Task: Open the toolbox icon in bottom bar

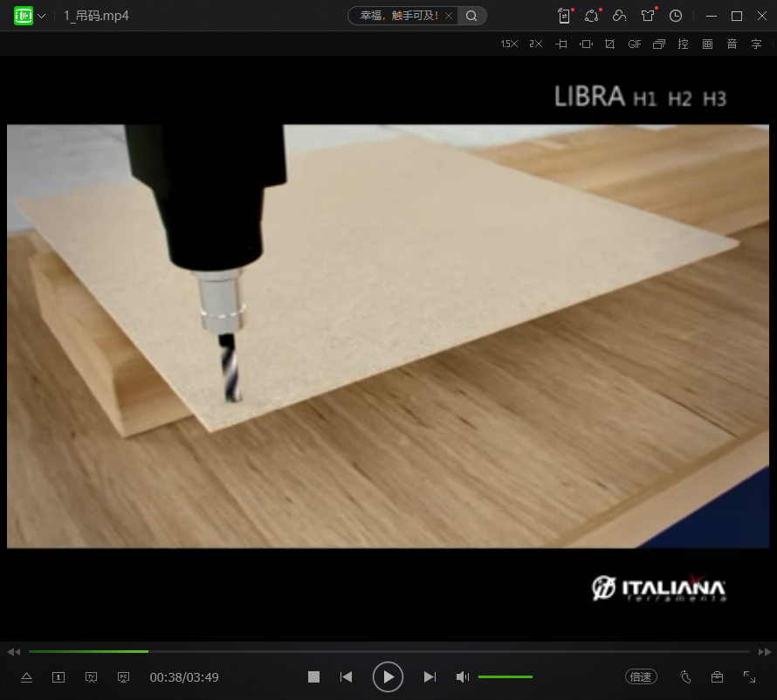Action: click(717, 676)
